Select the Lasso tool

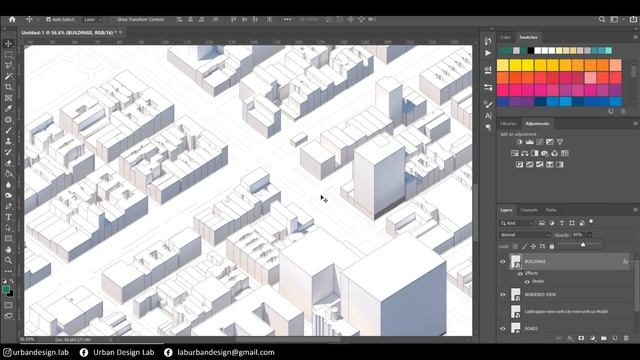[x=8, y=65]
